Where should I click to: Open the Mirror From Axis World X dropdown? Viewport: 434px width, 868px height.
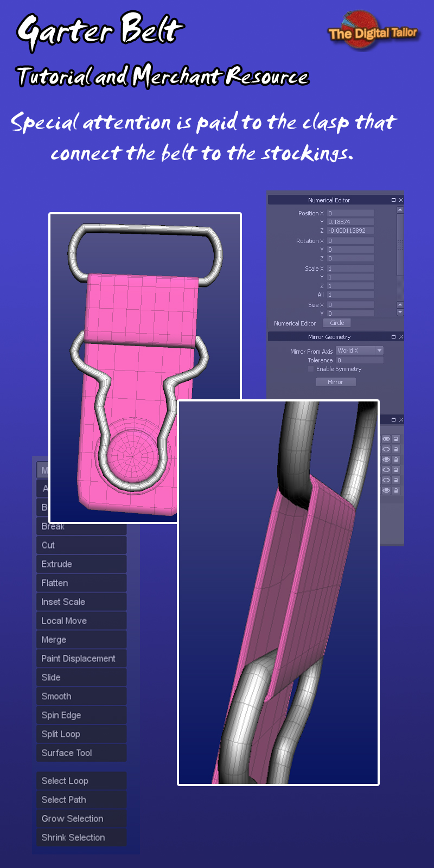tap(359, 350)
